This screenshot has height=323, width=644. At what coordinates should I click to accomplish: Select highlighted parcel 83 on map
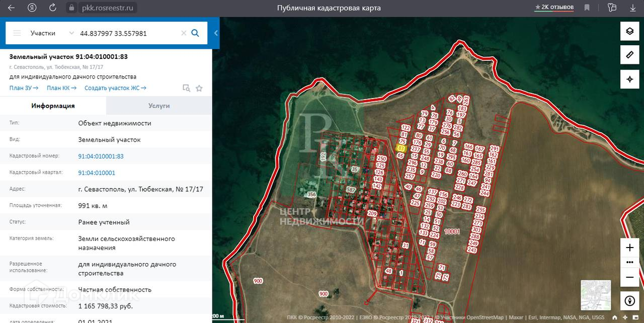click(401, 149)
